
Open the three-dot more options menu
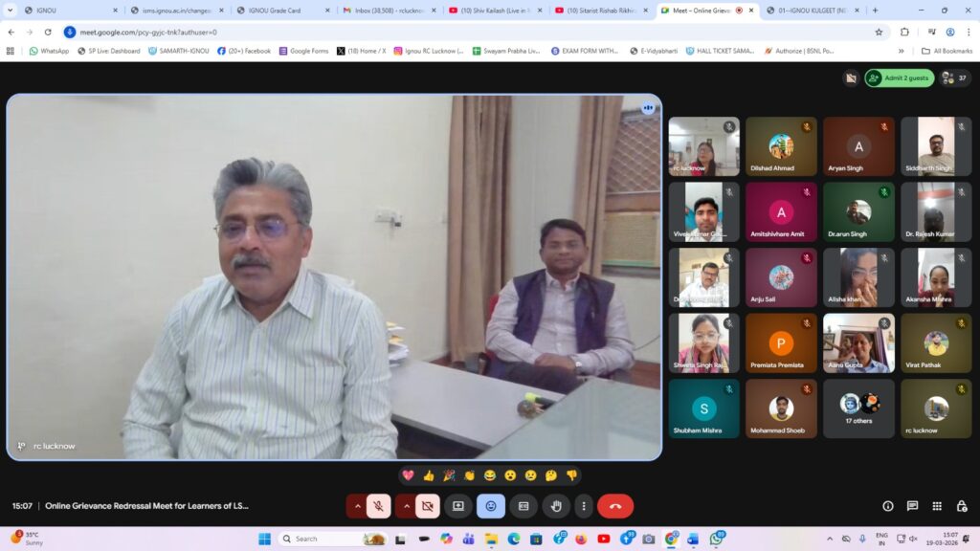584,506
